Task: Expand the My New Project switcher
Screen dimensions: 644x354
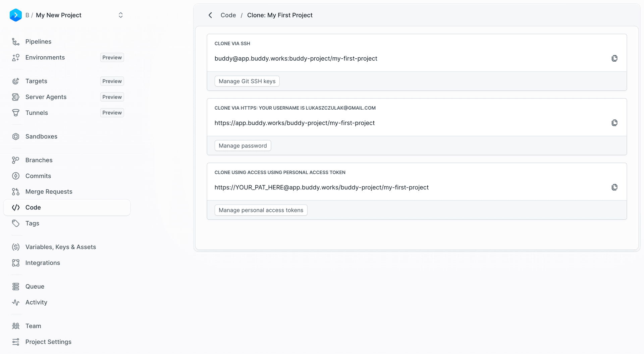Action: 120,15
